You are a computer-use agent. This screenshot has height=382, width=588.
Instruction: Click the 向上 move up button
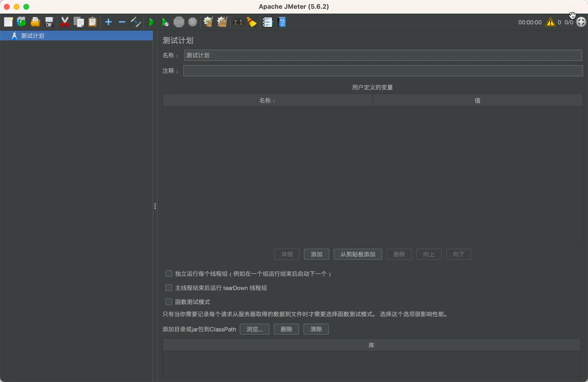pyautogui.click(x=429, y=254)
